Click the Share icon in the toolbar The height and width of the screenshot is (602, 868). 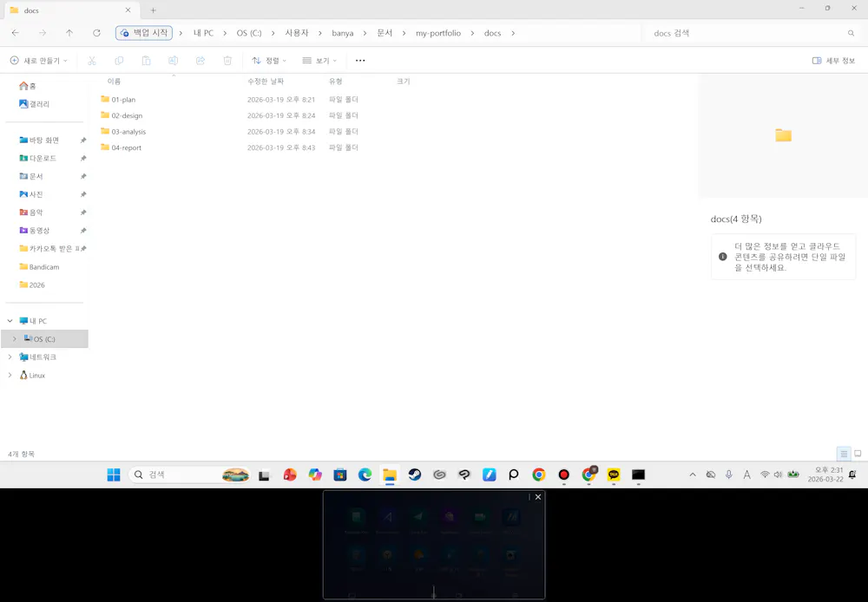[201, 61]
